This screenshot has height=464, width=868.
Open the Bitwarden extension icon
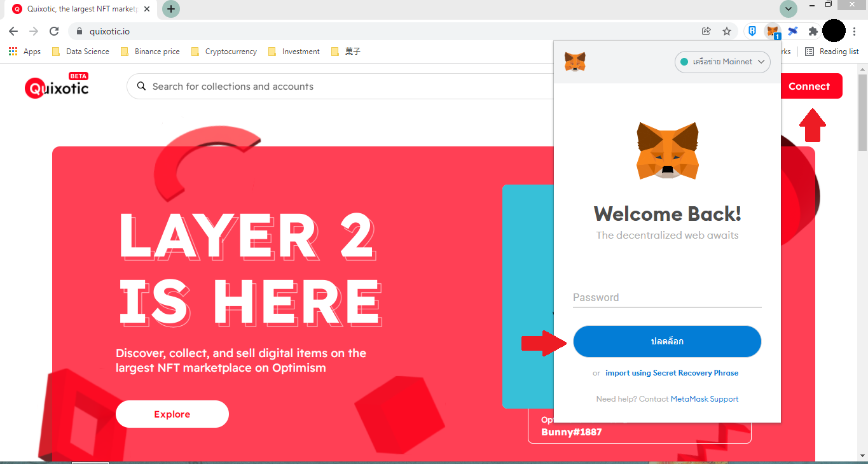pyautogui.click(x=752, y=31)
